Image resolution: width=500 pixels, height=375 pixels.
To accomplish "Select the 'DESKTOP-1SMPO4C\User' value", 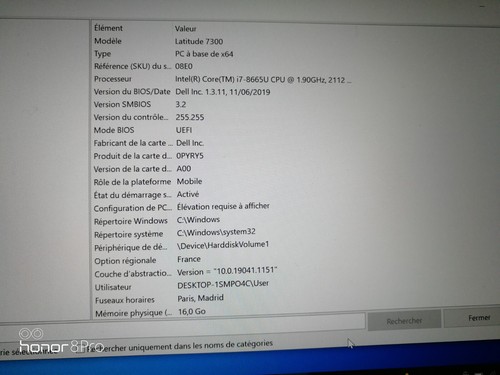I will point(223,284).
